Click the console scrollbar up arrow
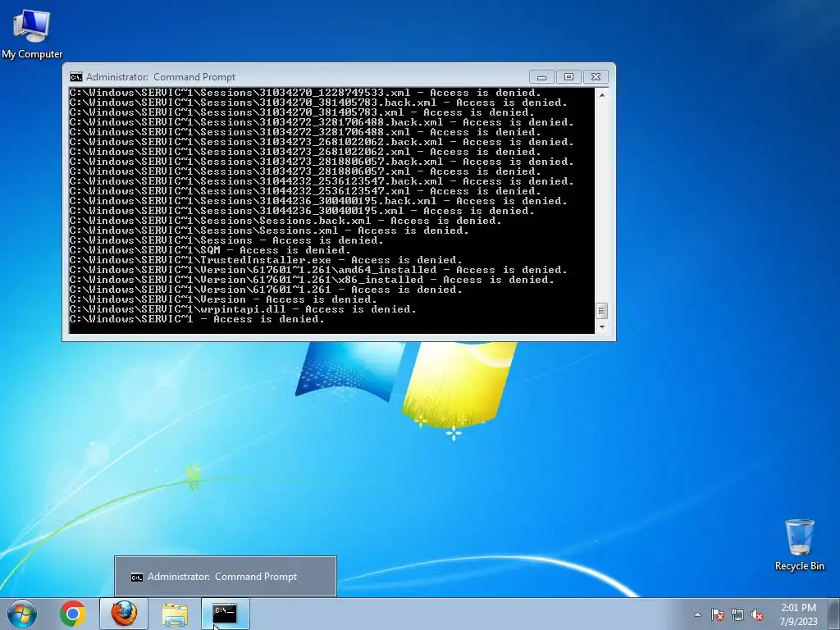The height and width of the screenshot is (630, 840). 601,95
